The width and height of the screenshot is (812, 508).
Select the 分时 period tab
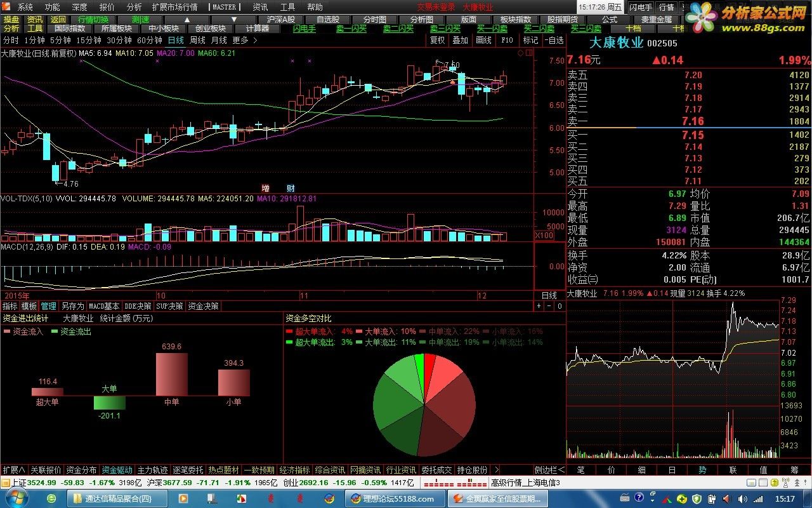11,40
